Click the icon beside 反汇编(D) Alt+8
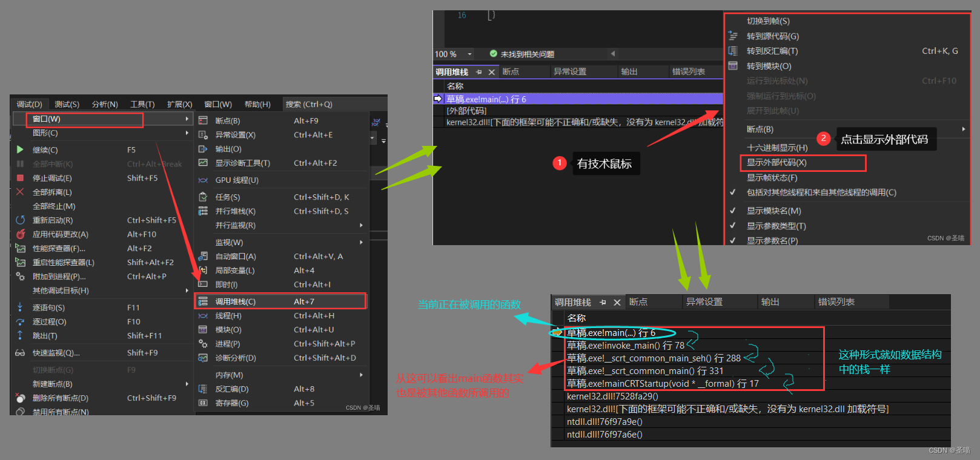This screenshot has height=460, width=980. click(203, 389)
